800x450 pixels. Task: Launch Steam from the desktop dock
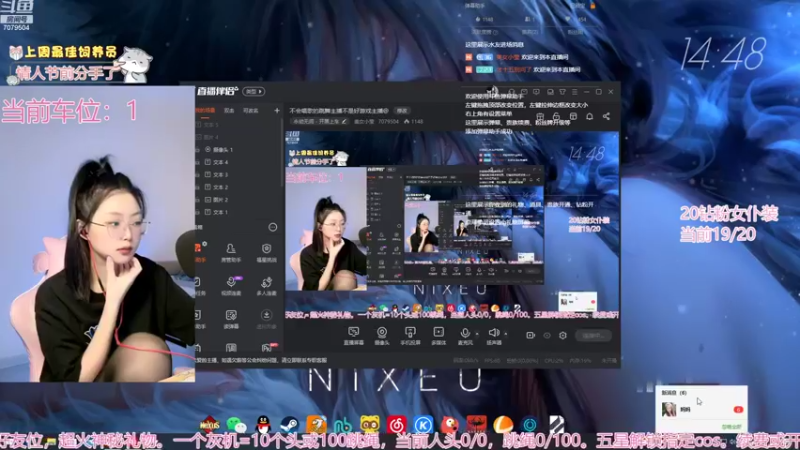pos(289,424)
